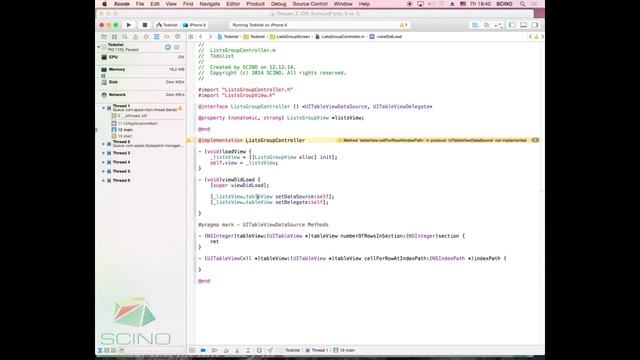This screenshot has width=640, height=360.
Task: Go back in editor history
Action: click(x=201, y=37)
